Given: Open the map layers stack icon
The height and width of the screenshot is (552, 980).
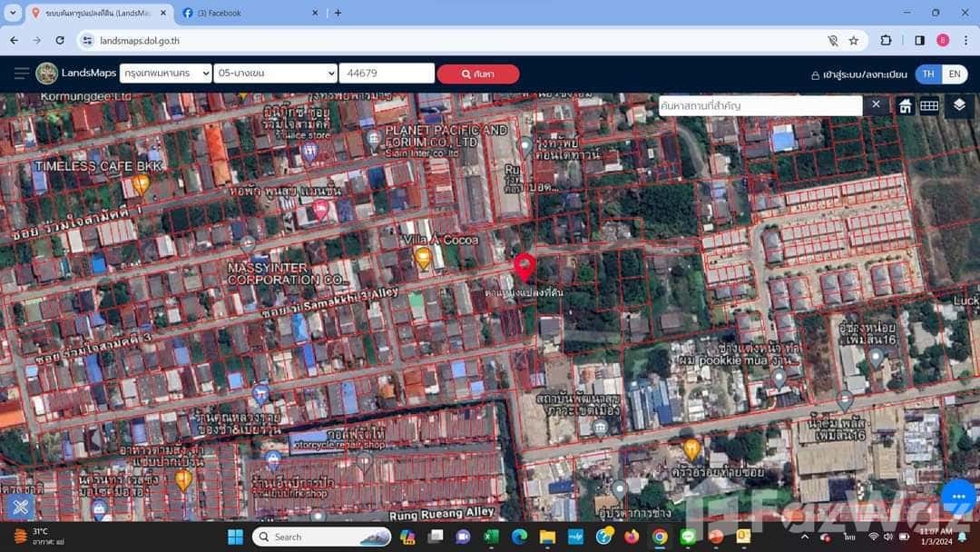Looking at the screenshot, I should click(959, 106).
